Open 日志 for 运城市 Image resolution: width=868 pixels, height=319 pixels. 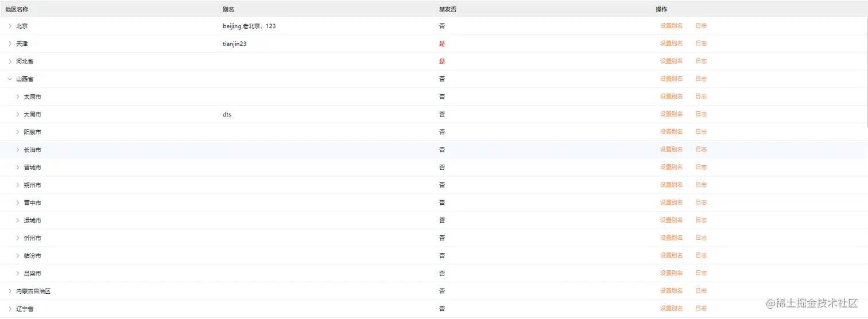click(701, 220)
